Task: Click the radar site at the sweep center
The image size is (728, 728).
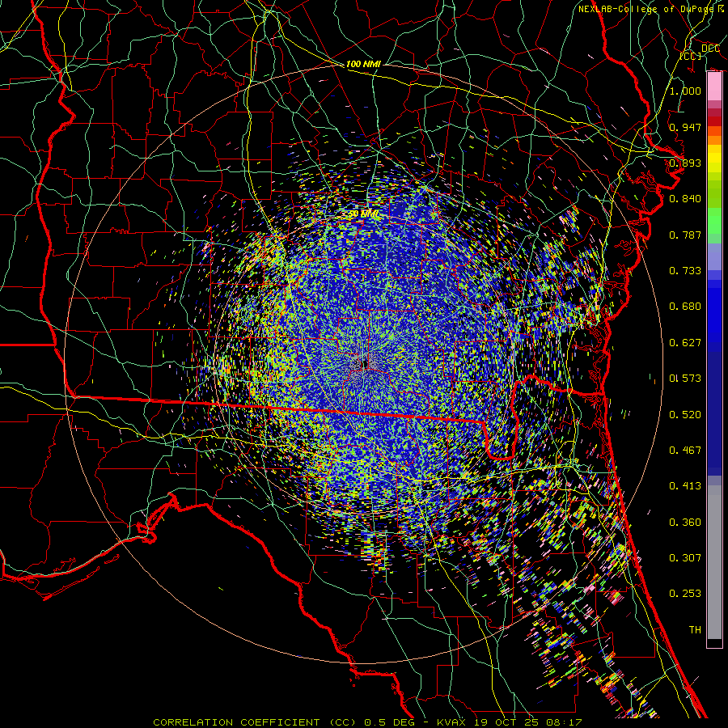Action: tap(365, 363)
